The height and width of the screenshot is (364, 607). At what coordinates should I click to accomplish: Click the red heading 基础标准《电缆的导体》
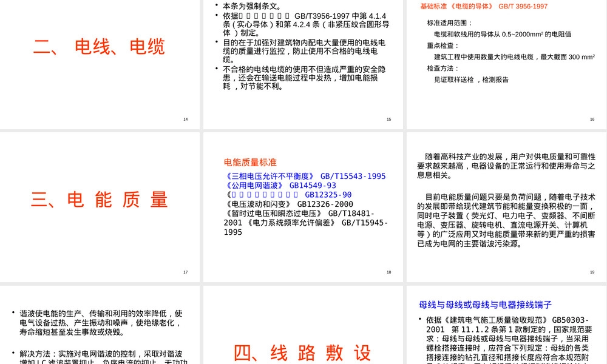click(484, 6)
